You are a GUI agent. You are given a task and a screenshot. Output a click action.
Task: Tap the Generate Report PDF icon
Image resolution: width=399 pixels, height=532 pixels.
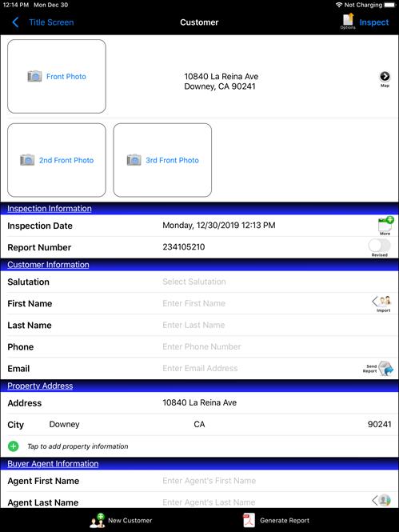pos(249,521)
